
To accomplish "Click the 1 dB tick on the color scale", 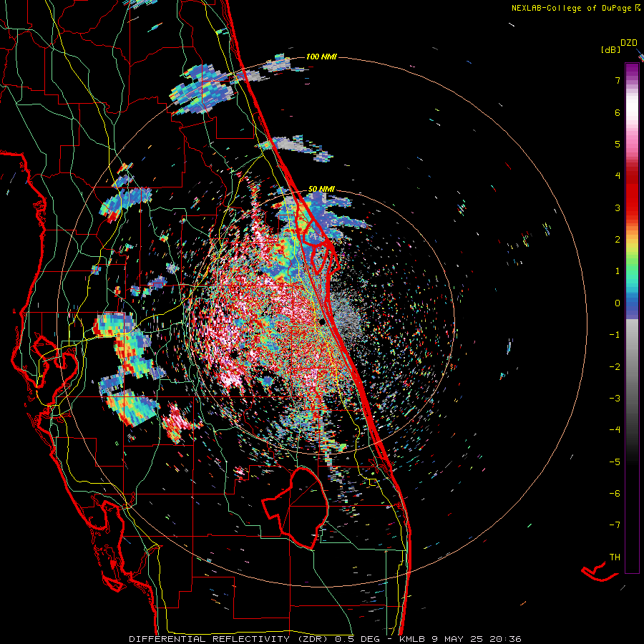I will 618,271.
